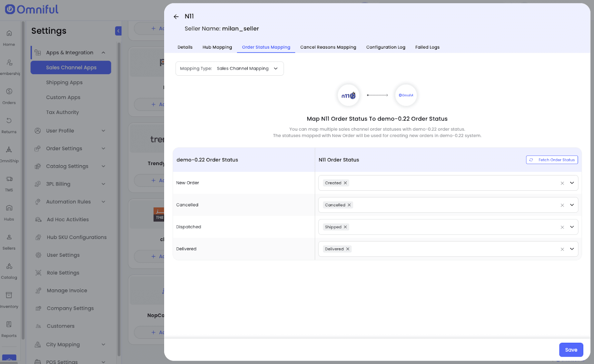Image resolution: width=594 pixels, height=364 pixels.
Task: Open the Orders sidebar icon
Action: [x=9, y=96]
